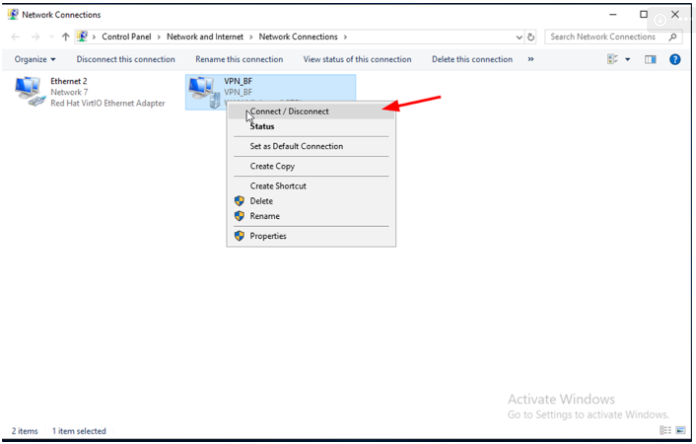Select Rename in the context menu
The image size is (696, 444).
(264, 216)
